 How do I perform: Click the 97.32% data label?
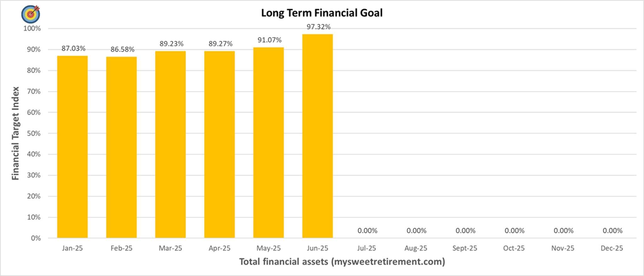[x=319, y=27]
